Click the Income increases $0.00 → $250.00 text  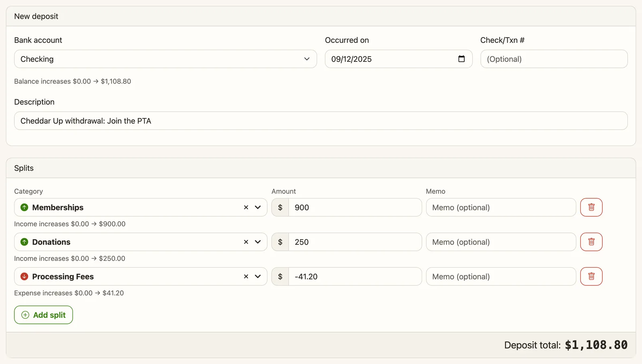click(x=70, y=258)
